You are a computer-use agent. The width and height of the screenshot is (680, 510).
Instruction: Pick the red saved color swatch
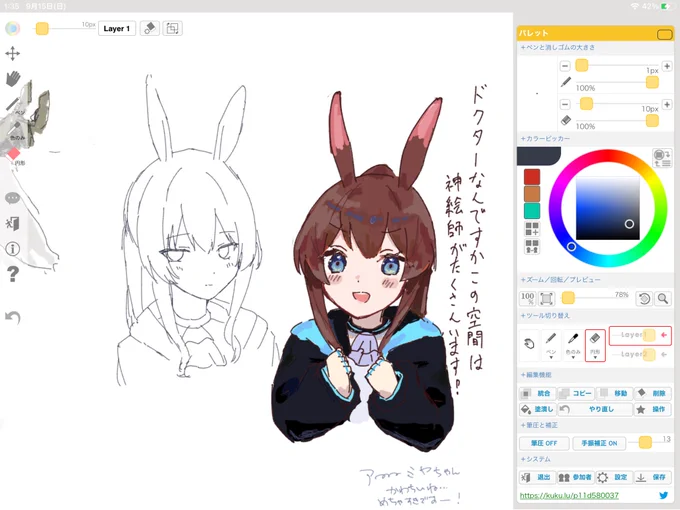coord(532,177)
